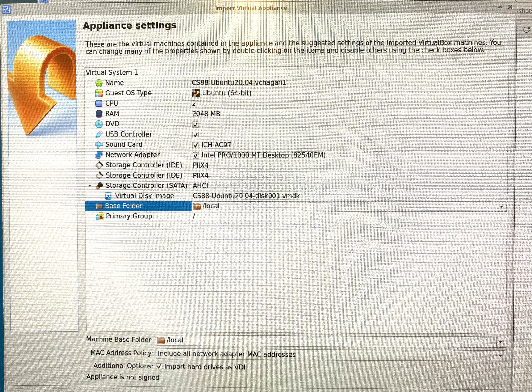Click the Guest OS Type label
Viewport: 532px width, 392px height.
click(x=128, y=93)
